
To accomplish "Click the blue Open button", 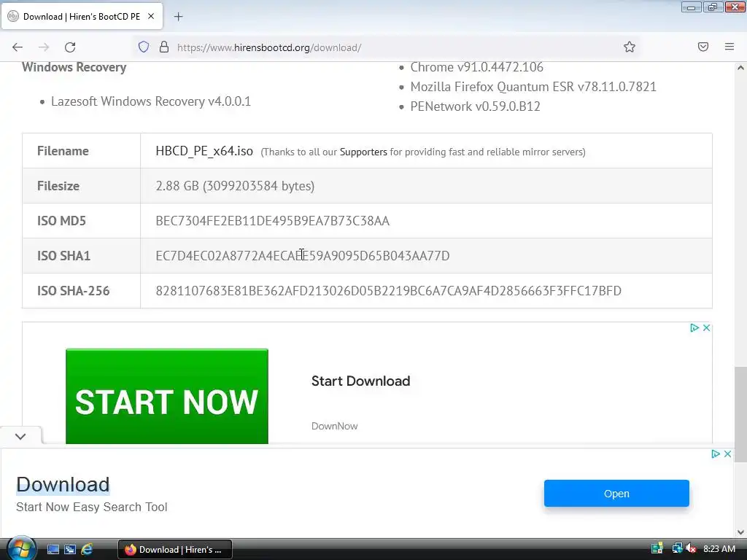I will [616, 494].
